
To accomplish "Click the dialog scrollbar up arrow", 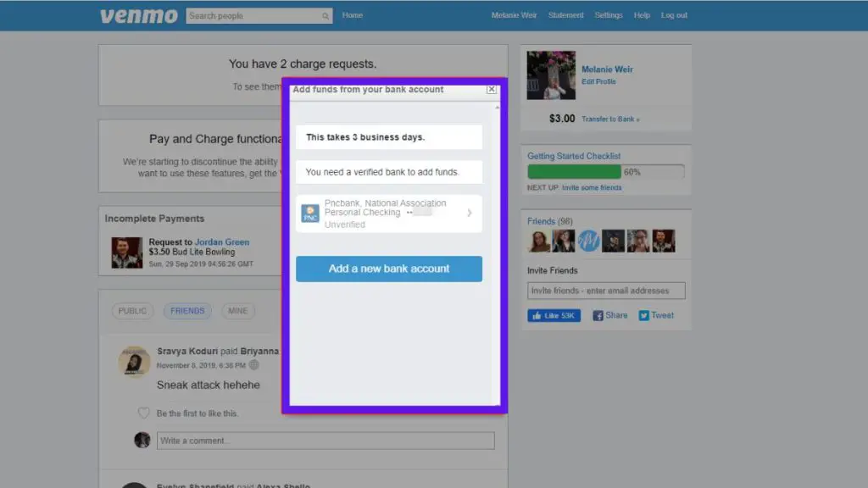I will click(497, 107).
